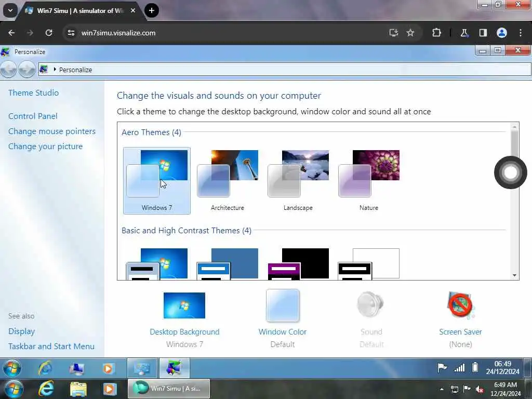Open Display under See also
This screenshot has height=399, width=532.
pos(22,331)
